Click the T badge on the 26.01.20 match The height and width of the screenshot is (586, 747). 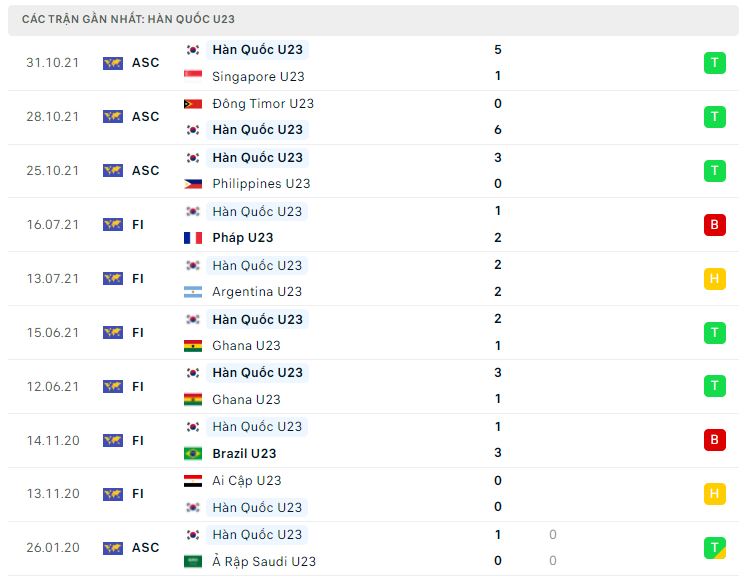(x=714, y=548)
